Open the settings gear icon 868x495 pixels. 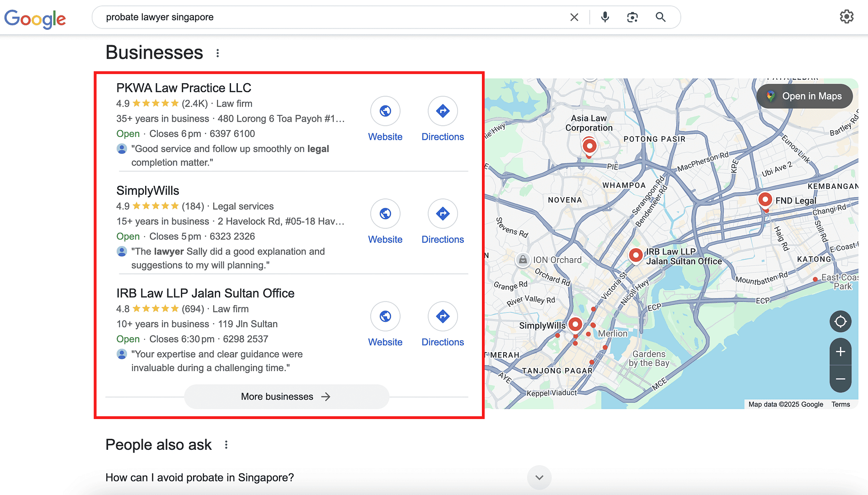click(x=846, y=17)
